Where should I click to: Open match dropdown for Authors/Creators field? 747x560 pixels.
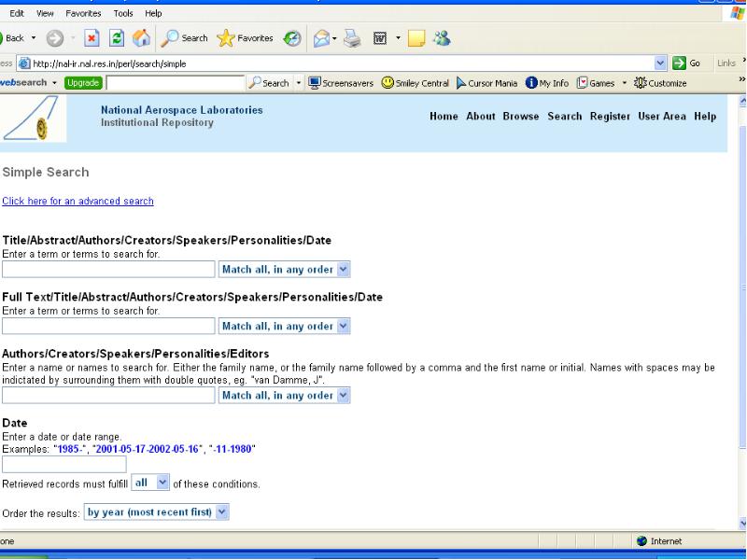[285, 395]
